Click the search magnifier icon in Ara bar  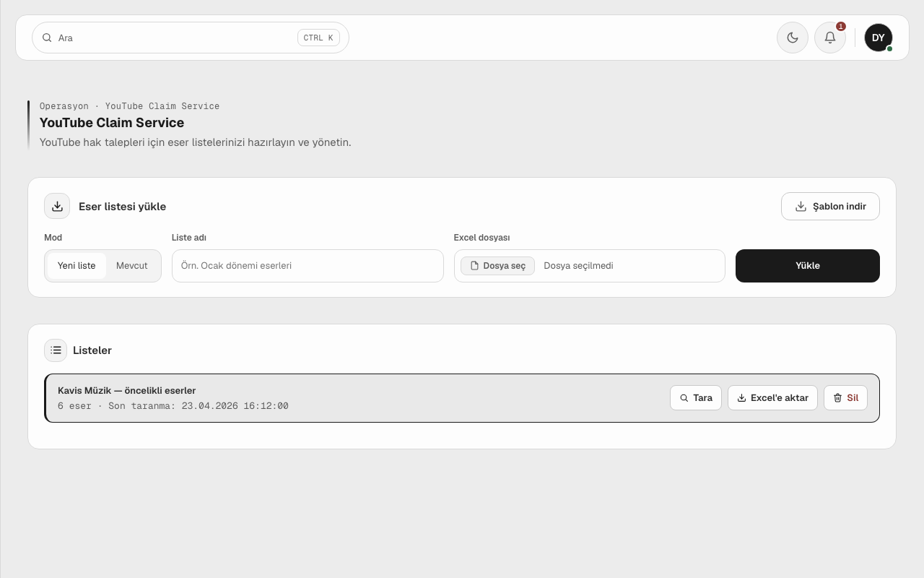pyautogui.click(x=47, y=38)
